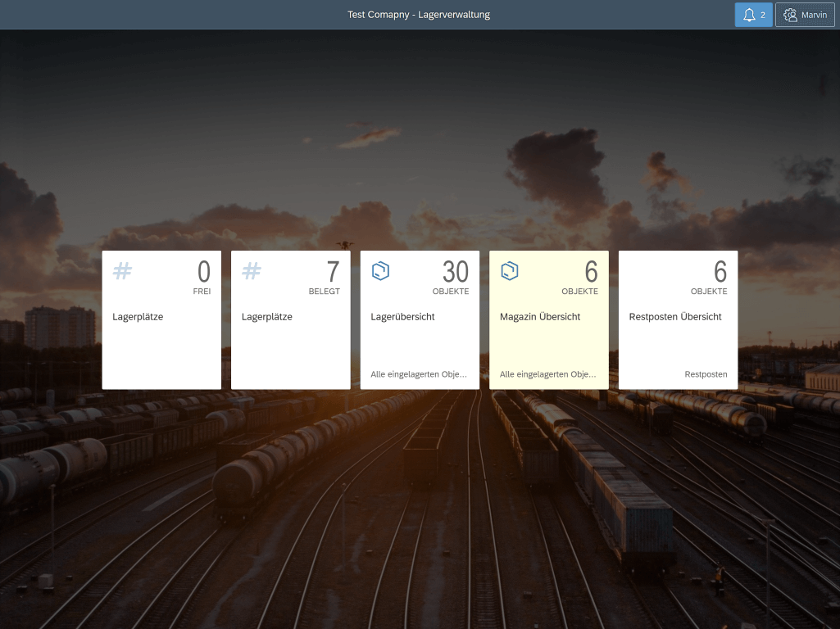This screenshot has height=629, width=840.
Task: Click the notification count badge showing 2
Action: click(763, 15)
